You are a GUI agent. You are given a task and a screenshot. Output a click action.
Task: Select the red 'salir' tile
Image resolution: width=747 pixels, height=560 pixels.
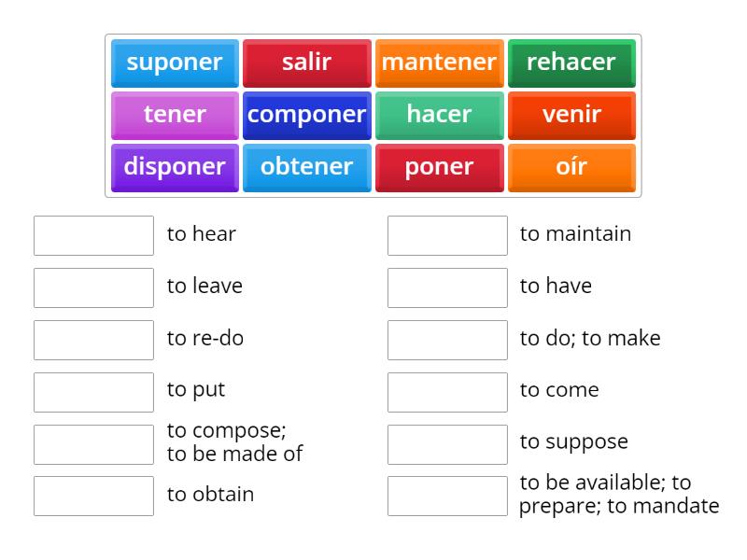pyautogui.click(x=307, y=63)
